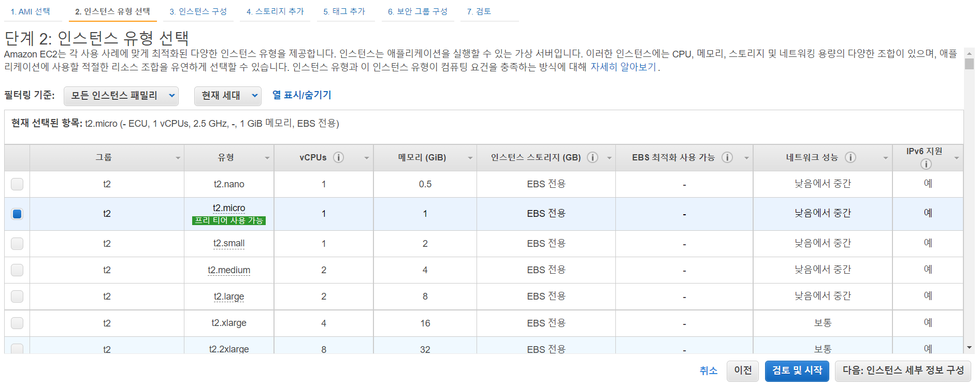Open the vCPUs column info icon
The width and height of the screenshot is (980, 386).
point(338,157)
